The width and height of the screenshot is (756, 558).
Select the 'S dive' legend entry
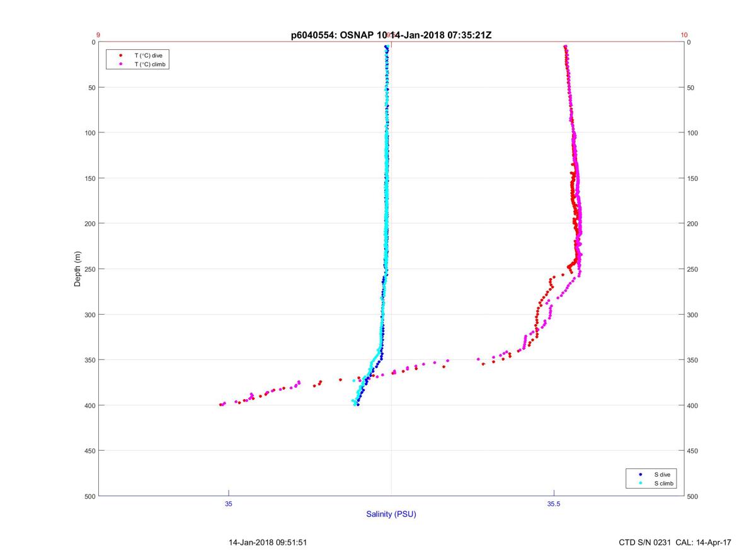pos(662,474)
